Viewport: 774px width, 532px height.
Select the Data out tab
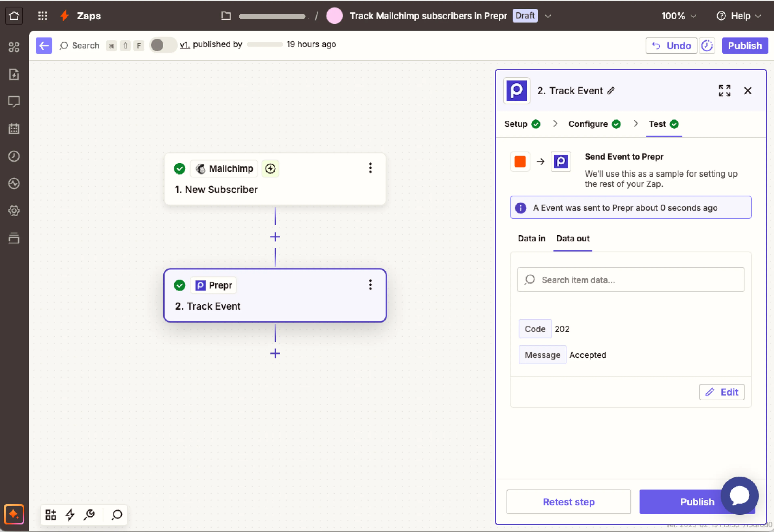[573, 238]
